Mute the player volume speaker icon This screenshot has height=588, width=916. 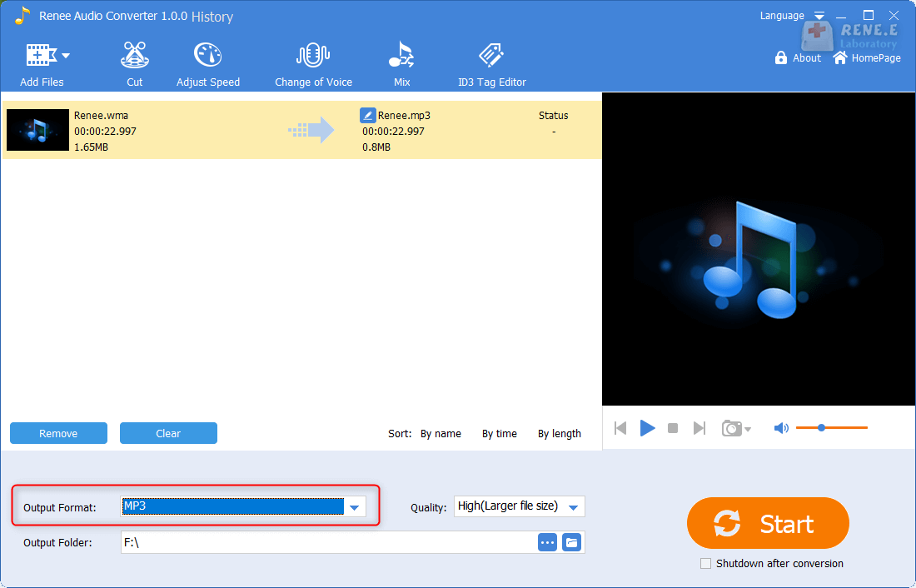pyautogui.click(x=780, y=428)
